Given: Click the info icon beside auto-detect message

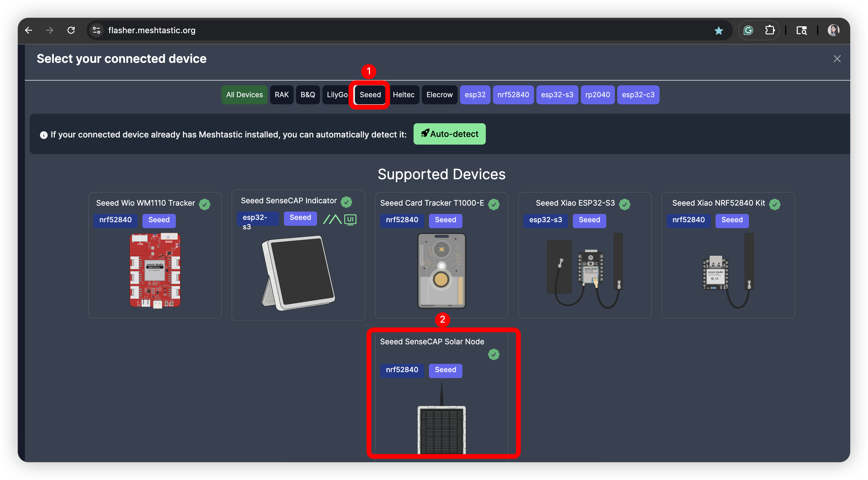Looking at the screenshot, I should click(44, 135).
